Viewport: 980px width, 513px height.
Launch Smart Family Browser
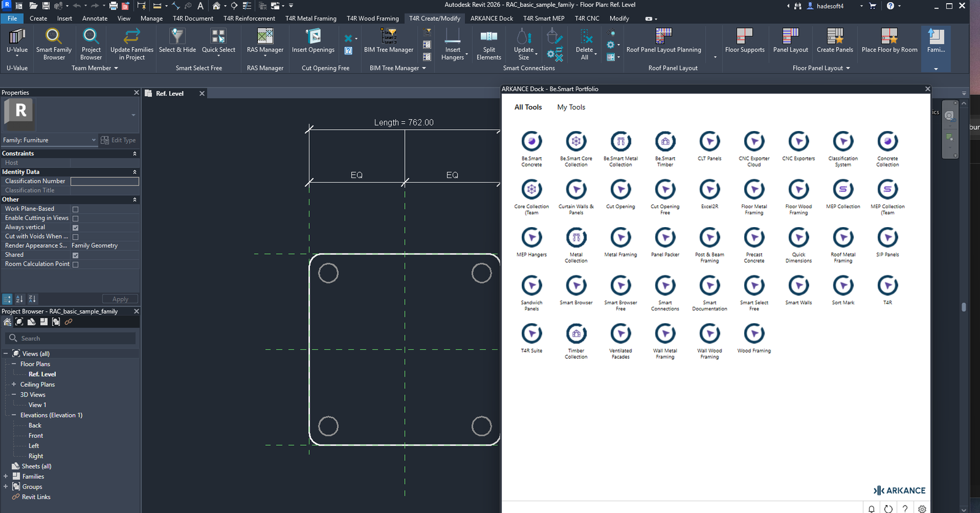click(x=54, y=44)
